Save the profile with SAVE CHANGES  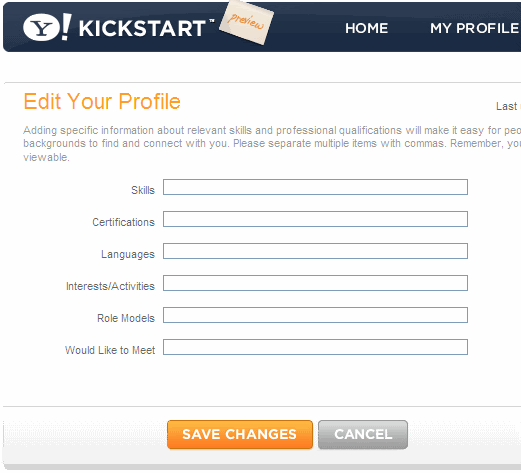point(240,434)
